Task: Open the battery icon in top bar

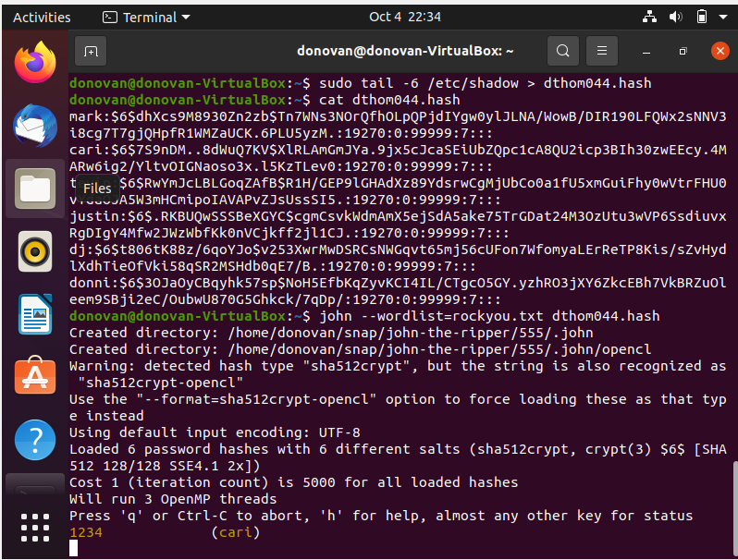Action: (702, 18)
